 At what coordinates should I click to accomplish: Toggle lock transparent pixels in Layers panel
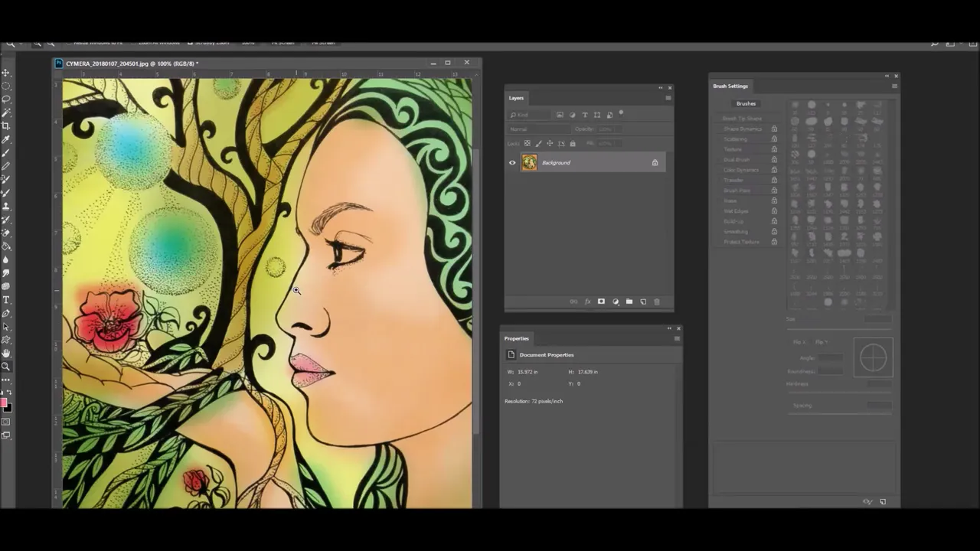[x=528, y=143]
